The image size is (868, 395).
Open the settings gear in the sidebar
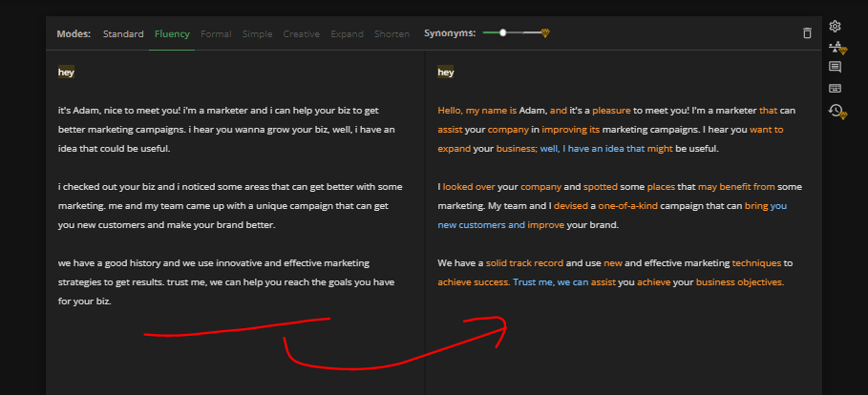835,26
